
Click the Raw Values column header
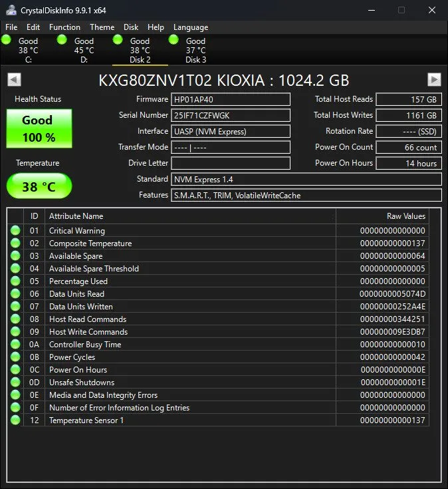point(383,216)
